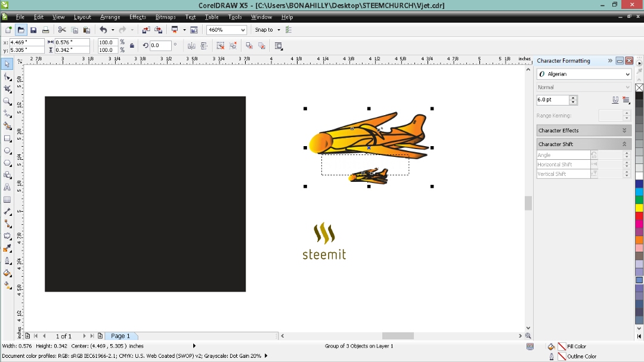
Task: Open the Window menu
Action: pyautogui.click(x=262, y=17)
